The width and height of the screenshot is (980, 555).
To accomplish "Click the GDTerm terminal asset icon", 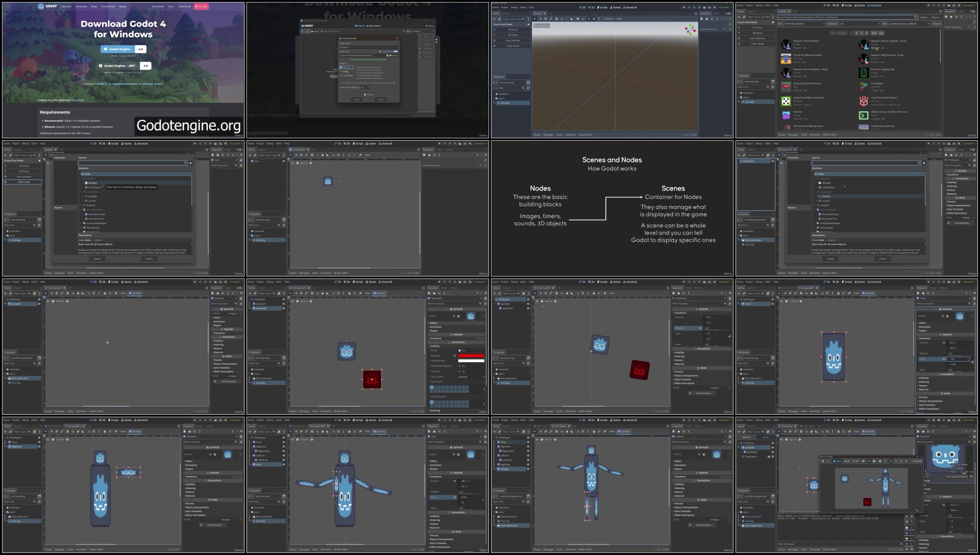I will [864, 115].
